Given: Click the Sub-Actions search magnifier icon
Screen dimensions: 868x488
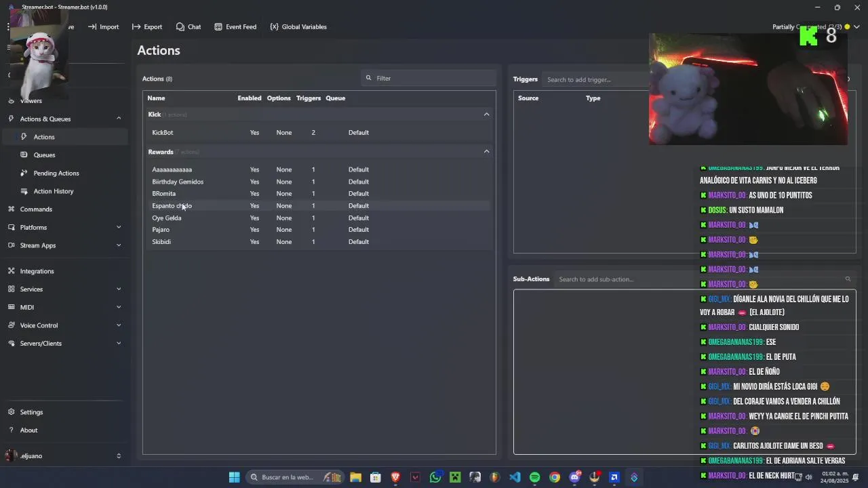Looking at the screenshot, I should coord(848,279).
